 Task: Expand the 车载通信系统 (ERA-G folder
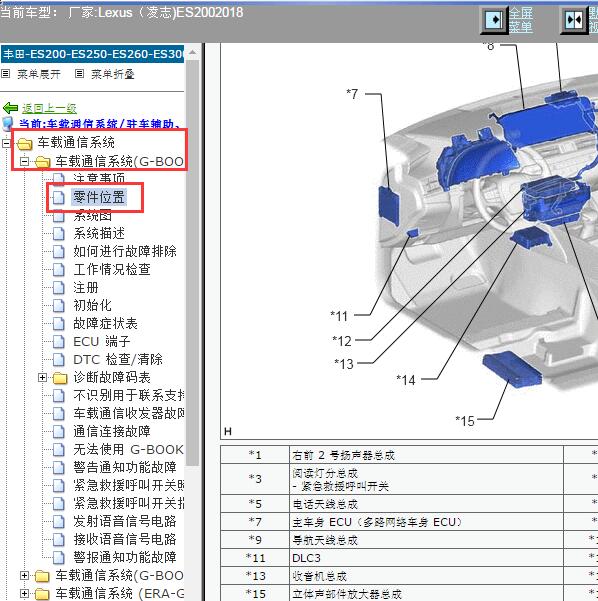pyautogui.click(x=25, y=594)
